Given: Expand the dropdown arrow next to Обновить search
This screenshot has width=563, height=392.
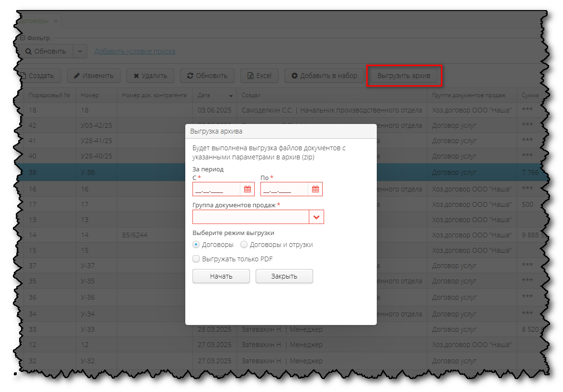Looking at the screenshot, I should (80, 51).
